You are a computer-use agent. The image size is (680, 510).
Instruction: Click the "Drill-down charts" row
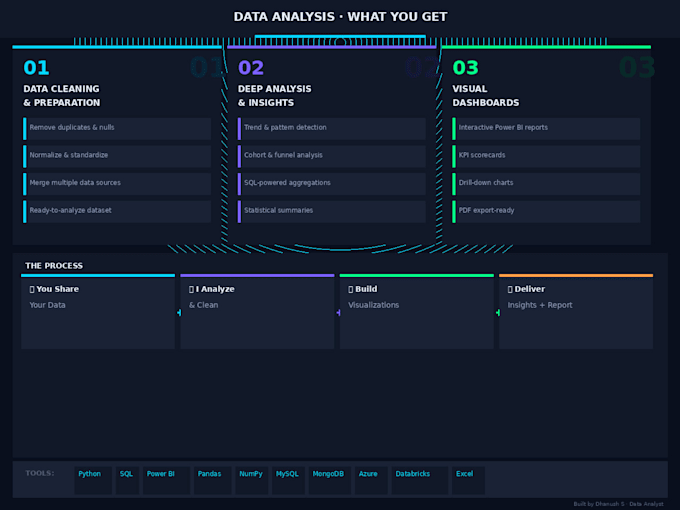(x=546, y=184)
